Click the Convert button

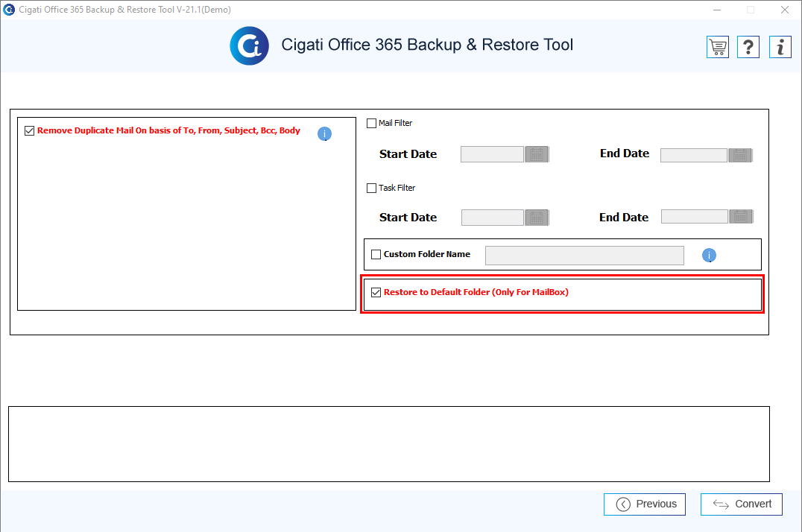(x=741, y=504)
